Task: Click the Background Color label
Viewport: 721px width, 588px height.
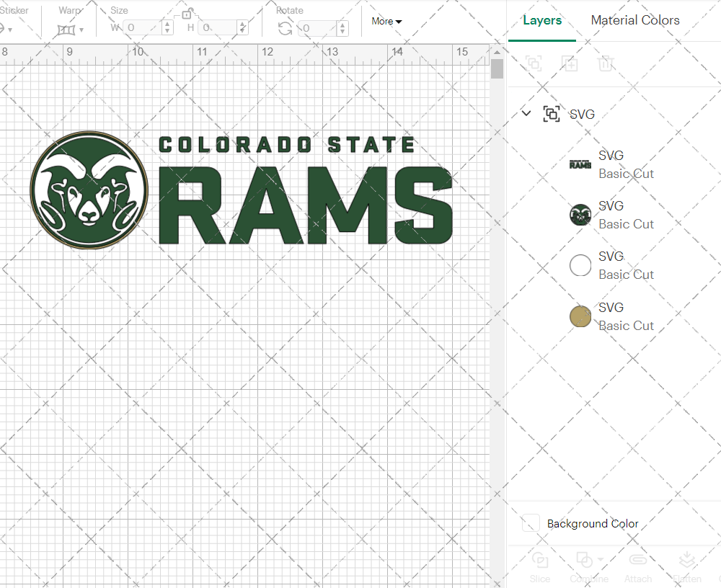Action: [593, 524]
